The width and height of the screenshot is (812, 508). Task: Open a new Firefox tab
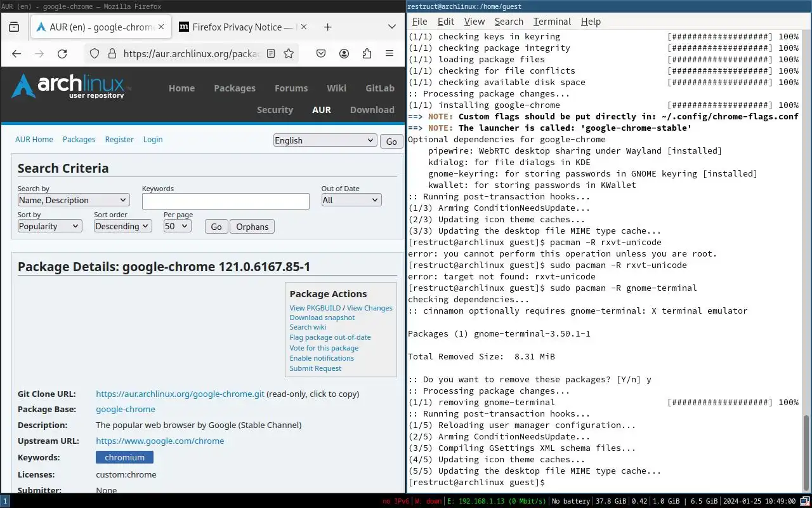tap(327, 27)
